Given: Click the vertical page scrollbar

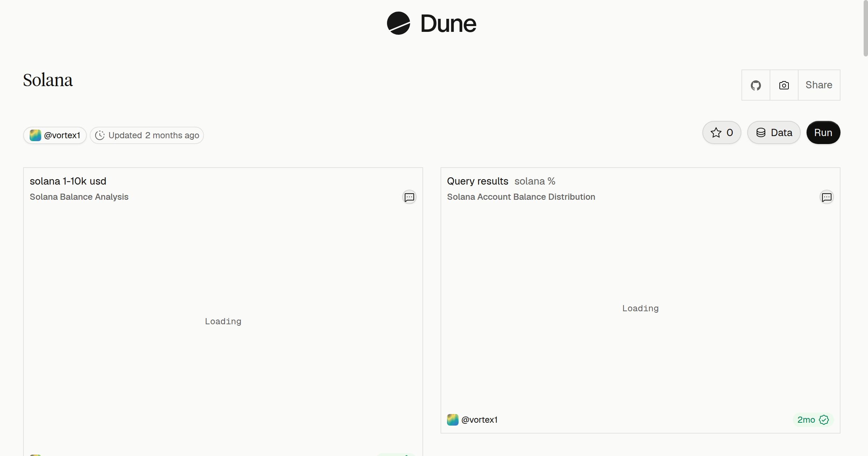Looking at the screenshot, I should coord(865,28).
